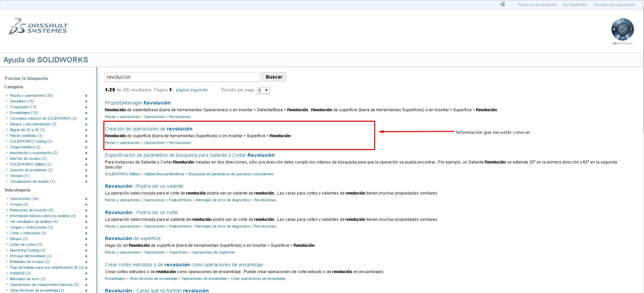
Task: Open Búsqueda de parámetros de operación coincidentes
Action: [x=231, y=174]
